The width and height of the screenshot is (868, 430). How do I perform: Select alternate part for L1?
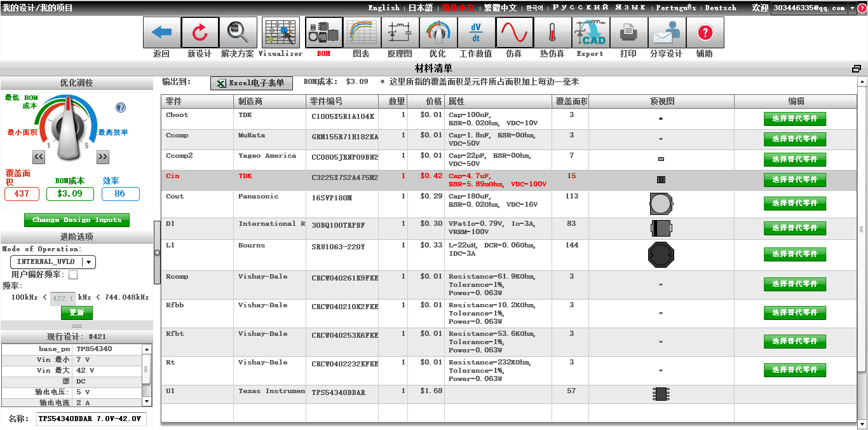point(795,254)
